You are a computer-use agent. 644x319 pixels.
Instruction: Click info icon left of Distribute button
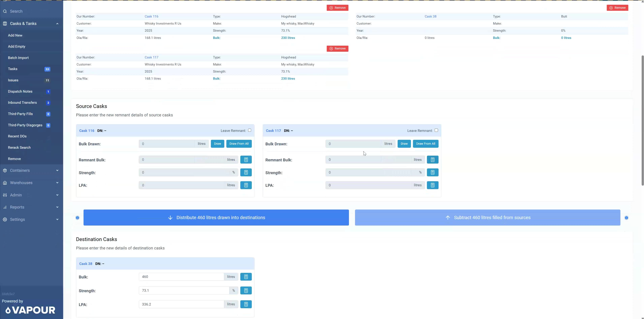coord(77,218)
